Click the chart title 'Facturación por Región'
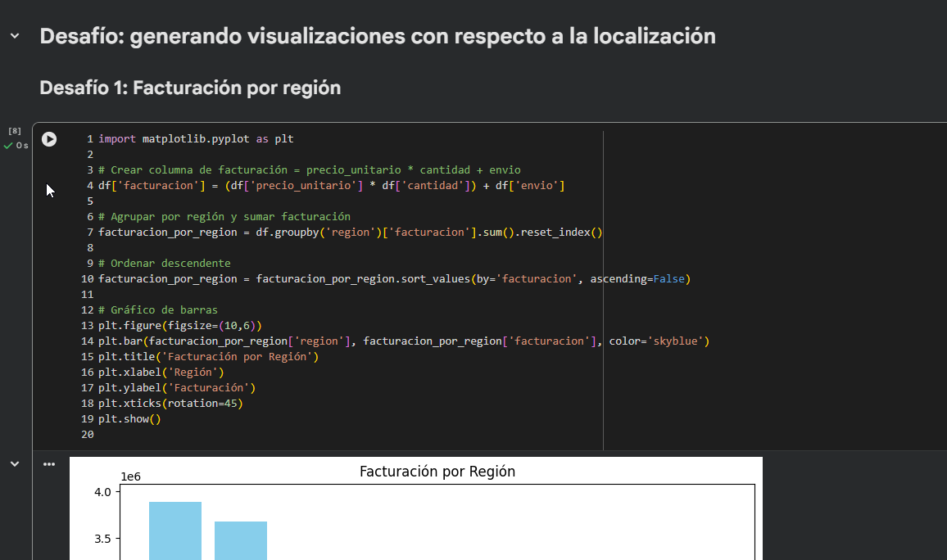Viewport: 947px width, 560px height. pos(437,472)
